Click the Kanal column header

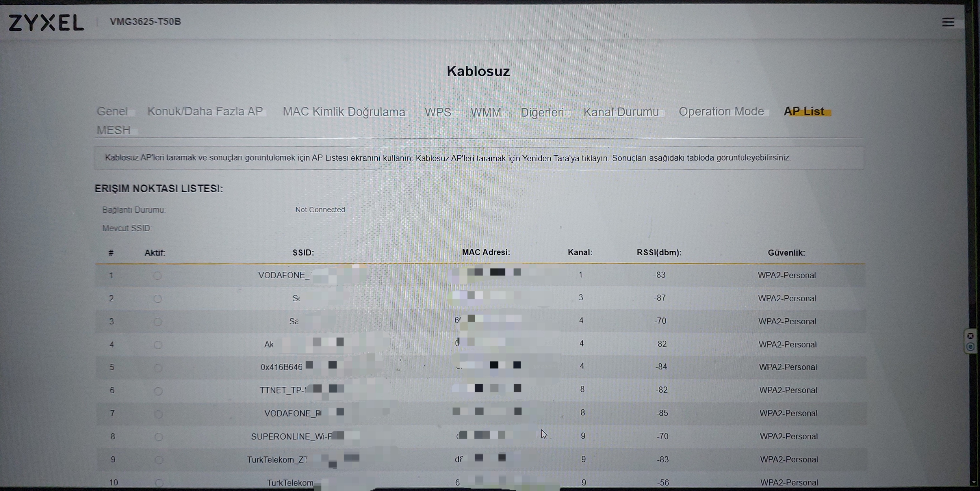(580, 252)
